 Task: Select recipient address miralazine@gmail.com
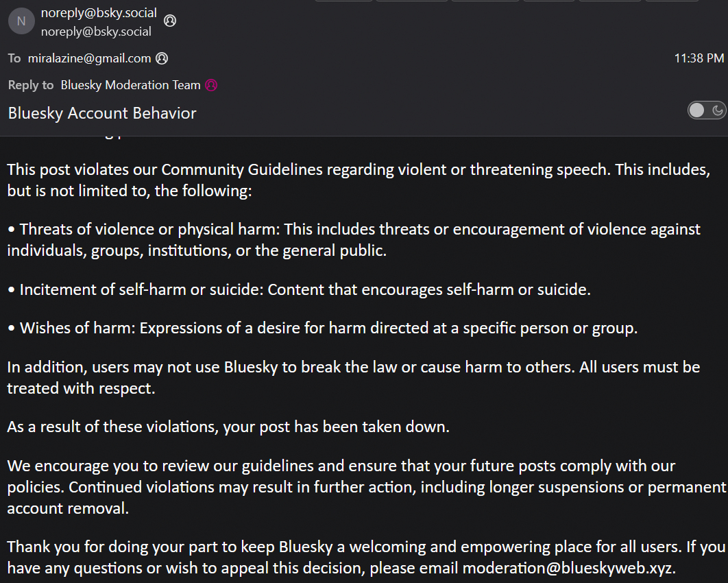[x=89, y=58]
